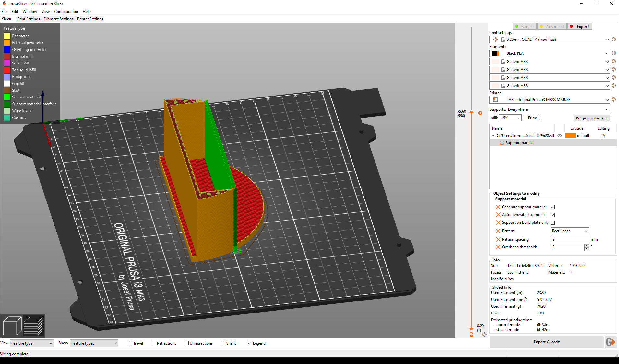Toggle visibility eye for the STL object
The width and height of the screenshot is (619, 364).
pos(560,136)
